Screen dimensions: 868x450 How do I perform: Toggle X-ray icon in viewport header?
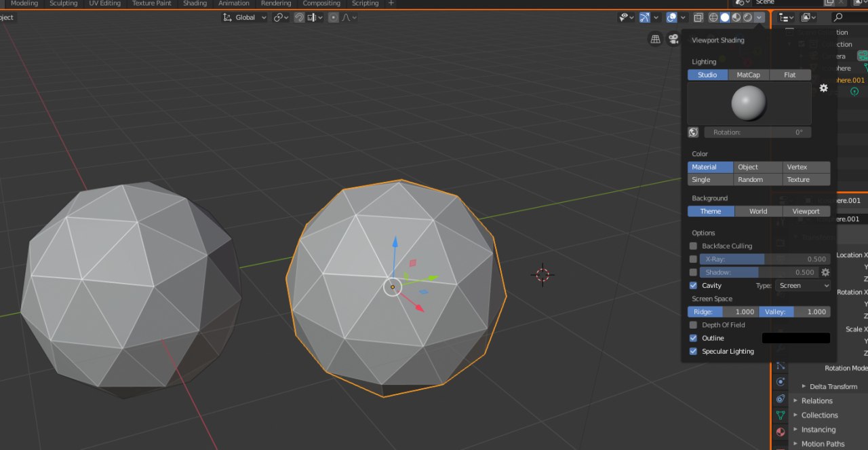[698, 18]
